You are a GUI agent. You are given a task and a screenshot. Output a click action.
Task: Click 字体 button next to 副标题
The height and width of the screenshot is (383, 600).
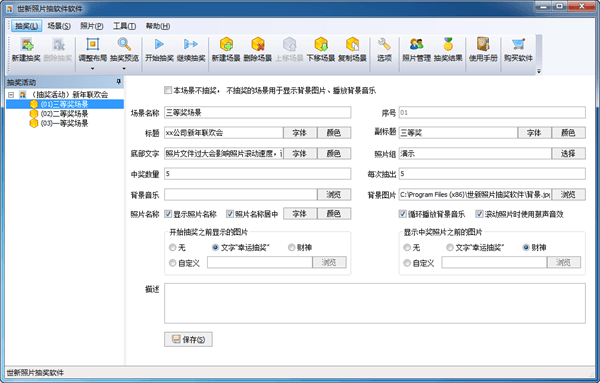tap(535, 133)
